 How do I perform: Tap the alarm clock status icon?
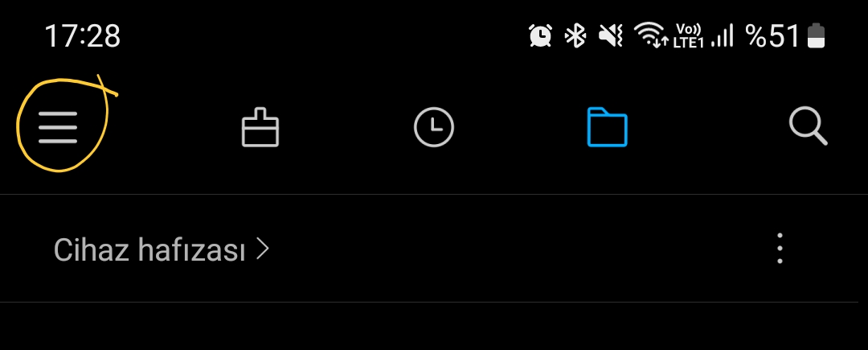(x=540, y=36)
